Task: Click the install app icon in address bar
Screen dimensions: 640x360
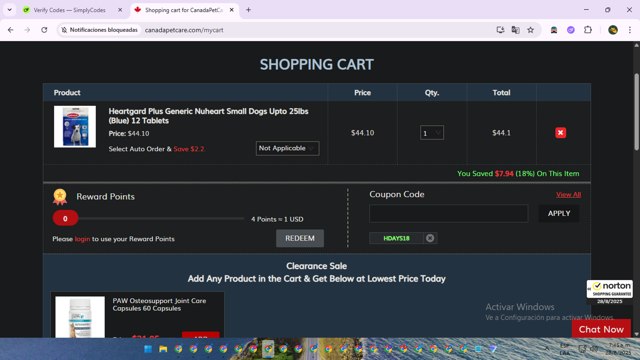Action: [500, 30]
